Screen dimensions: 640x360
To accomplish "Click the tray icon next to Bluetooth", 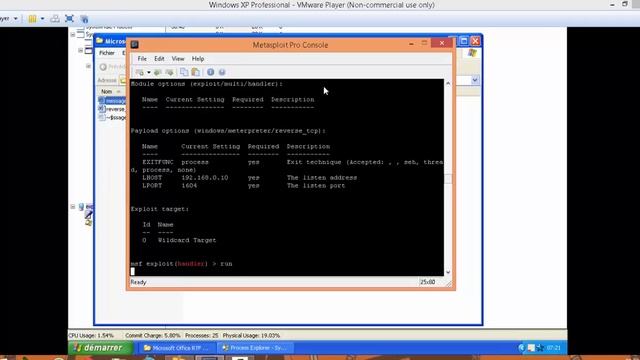I will pyautogui.click(x=531, y=348).
